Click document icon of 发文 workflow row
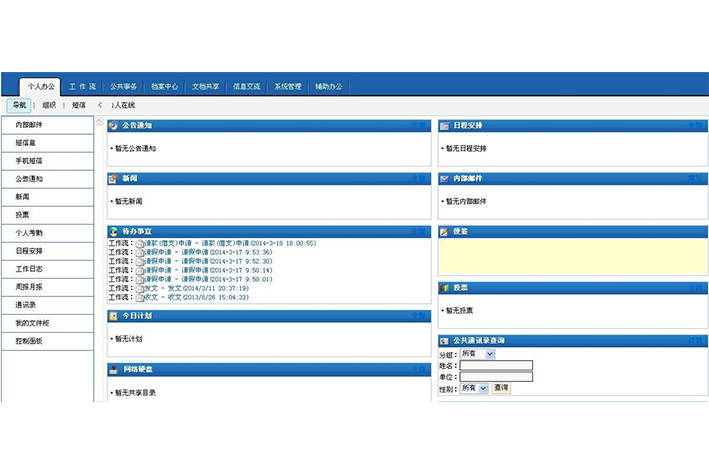 [140, 289]
